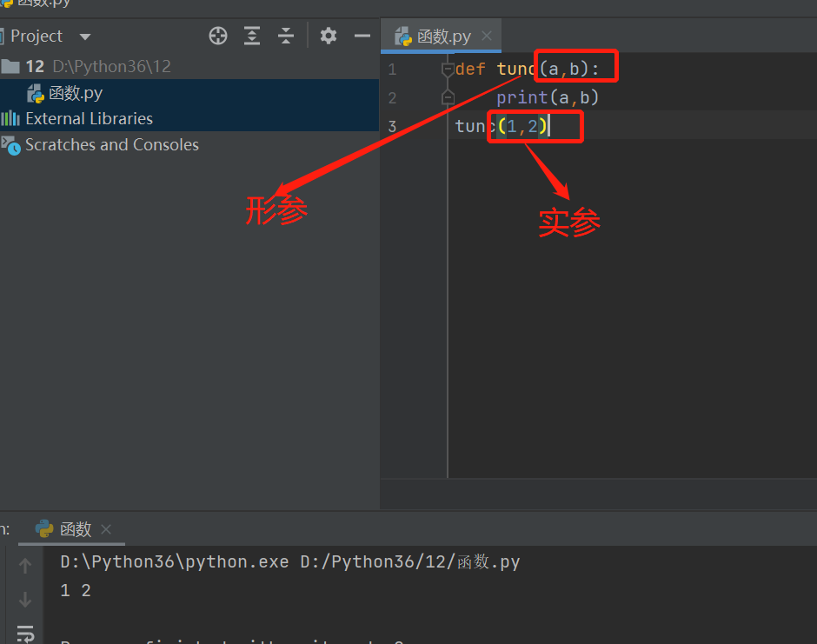817x644 pixels.
Task: Open the Project view dropdown
Action: [85, 37]
